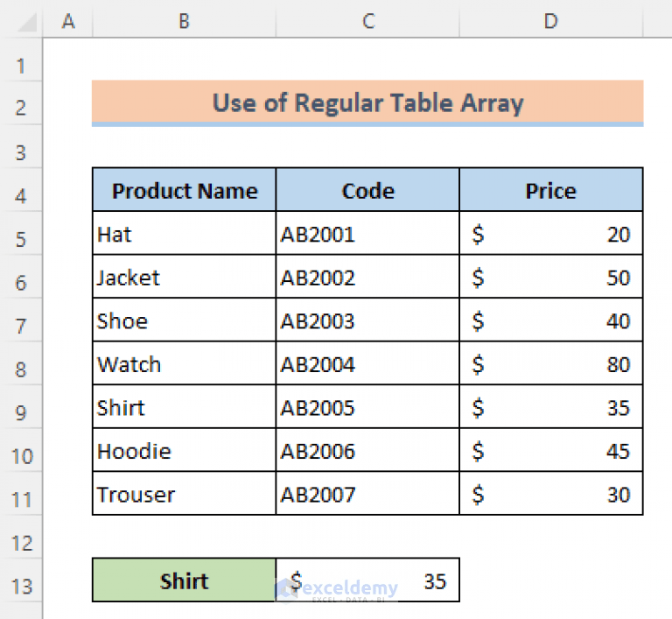Click the 'Price' header cell

(x=551, y=190)
